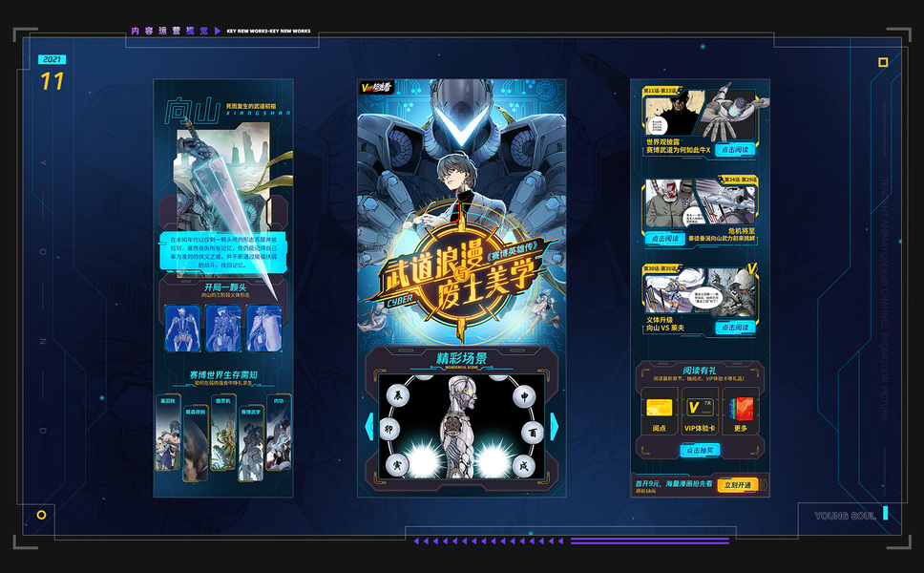Click the 危机将至 caption text
Viewport: 924px width, 573px height.
tap(742, 230)
